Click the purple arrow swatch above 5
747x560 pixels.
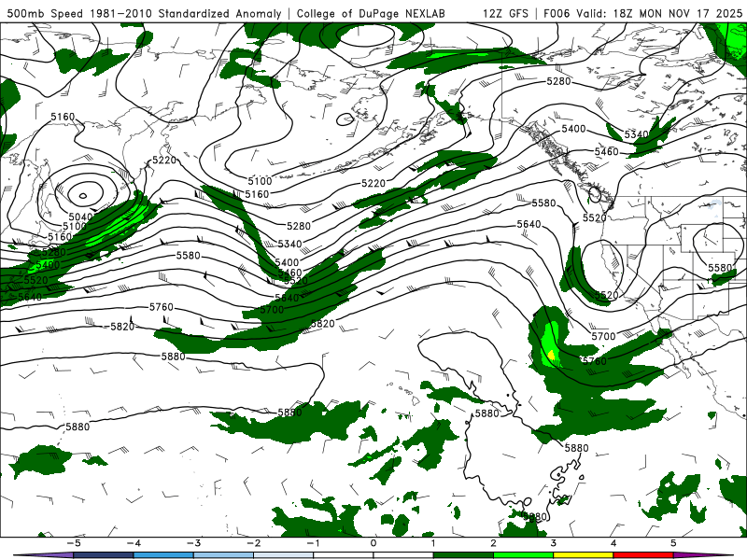pos(703,555)
